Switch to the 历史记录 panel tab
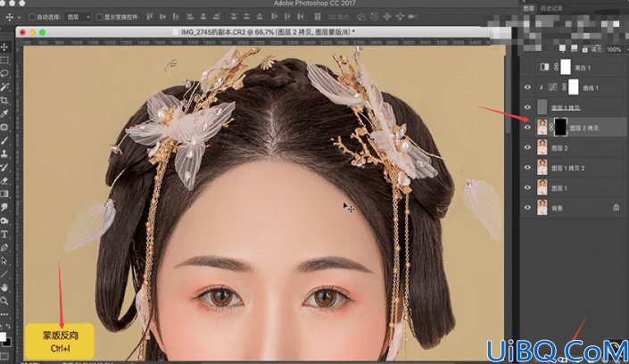 tap(551, 8)
